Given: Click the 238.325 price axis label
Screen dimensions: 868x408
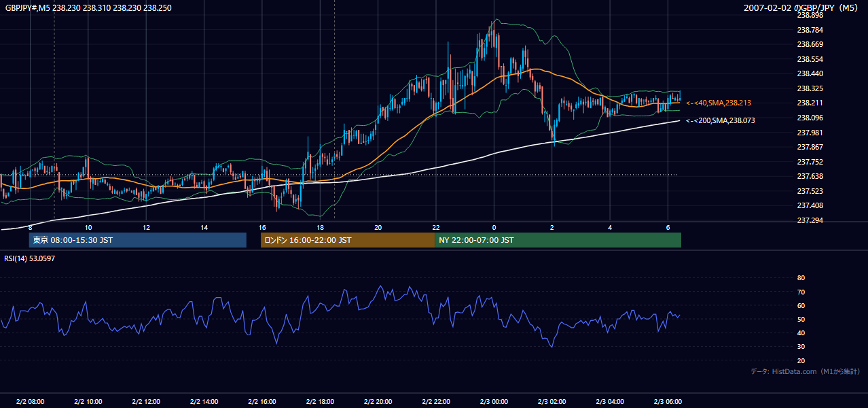Looking at the screenshot, I should click(x=810, y=88).
